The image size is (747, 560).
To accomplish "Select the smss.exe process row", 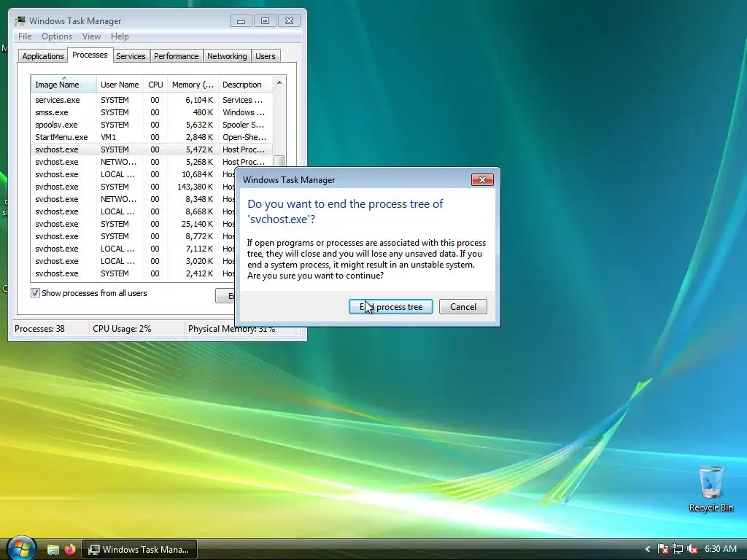I will click(x=152, y=112).
